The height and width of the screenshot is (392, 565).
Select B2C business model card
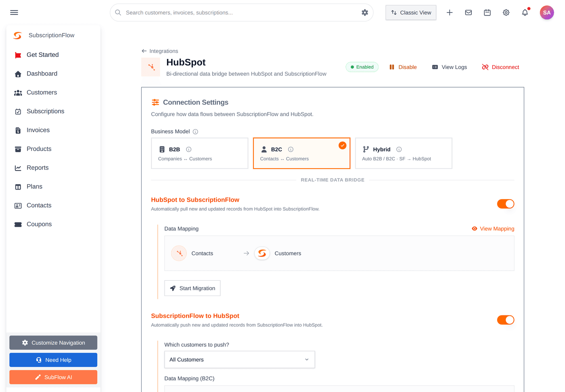[302, 153]
